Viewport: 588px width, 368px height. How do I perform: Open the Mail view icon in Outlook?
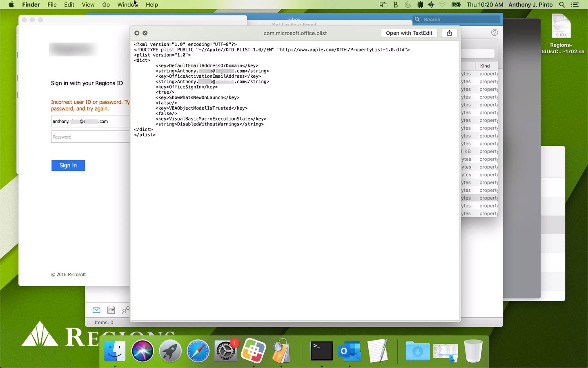point(96,310)
